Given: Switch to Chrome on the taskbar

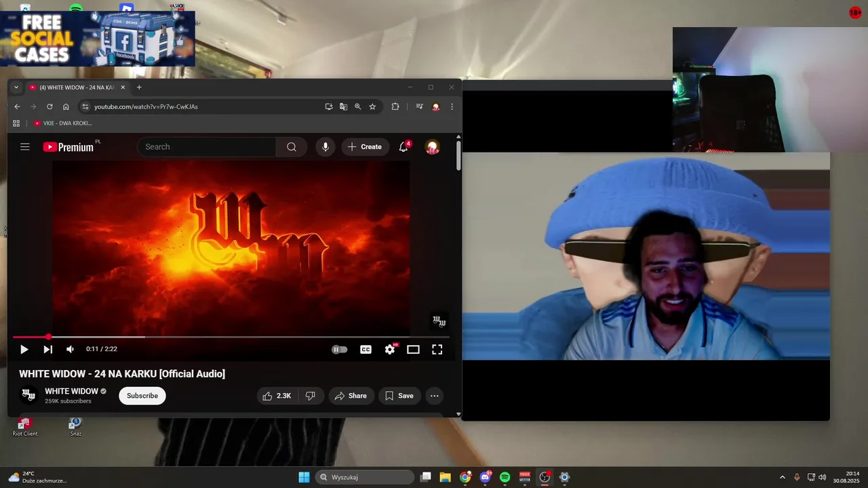Looking at the screenshot, I should [x=465, y=477].
